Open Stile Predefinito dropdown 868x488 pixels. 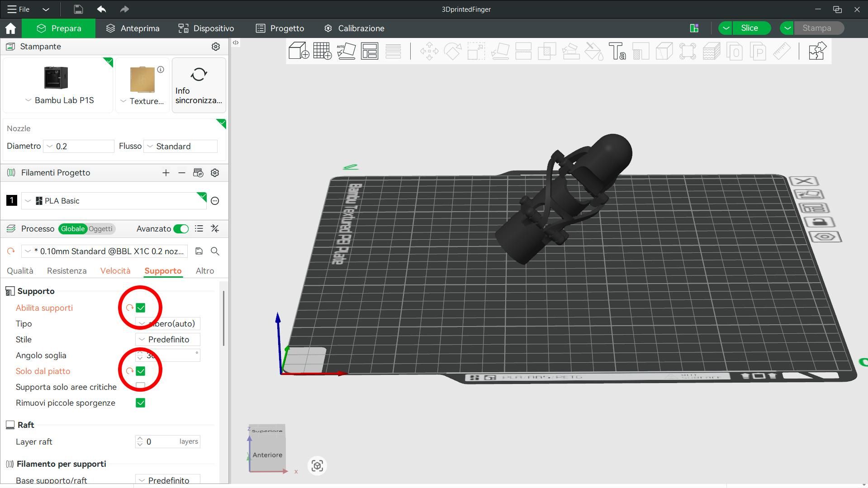pos(168,340)
